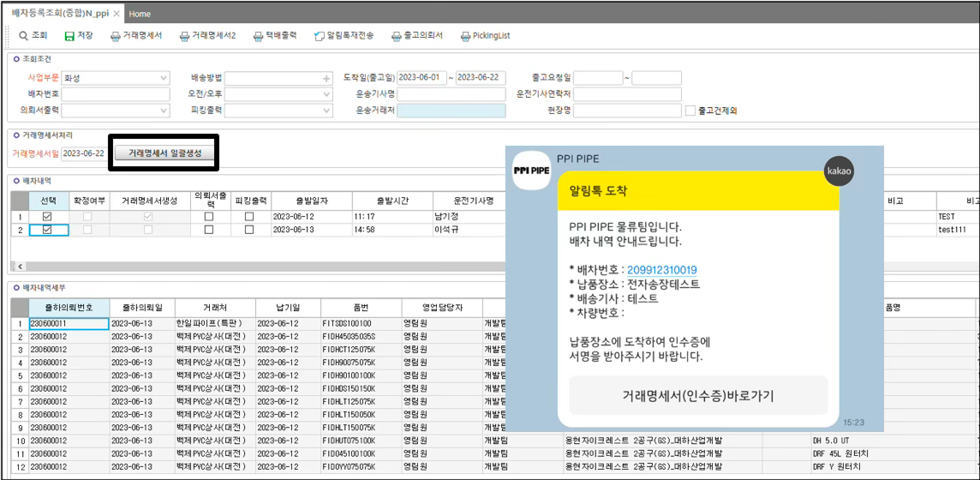Image resolution: width=980 pixels, height=480 pixels.
Task: Toggle 피킹출력 checkbox for the 2023-06-13 row
Action: (249, 230)
